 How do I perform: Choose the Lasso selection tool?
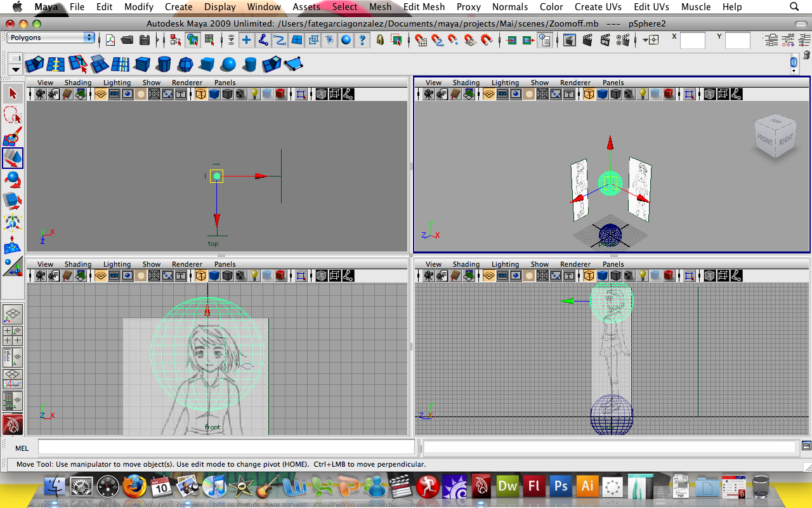pos(13,115)
